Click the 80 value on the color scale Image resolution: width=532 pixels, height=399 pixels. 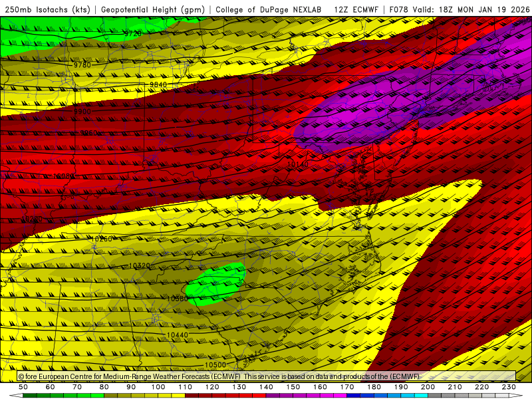[x=104, y=387]
